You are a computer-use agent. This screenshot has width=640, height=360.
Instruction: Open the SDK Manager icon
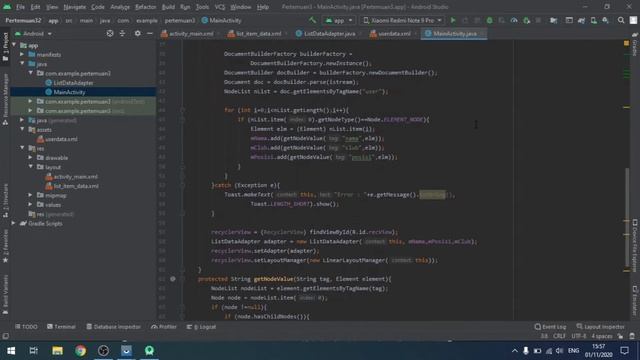coord(605,20)
